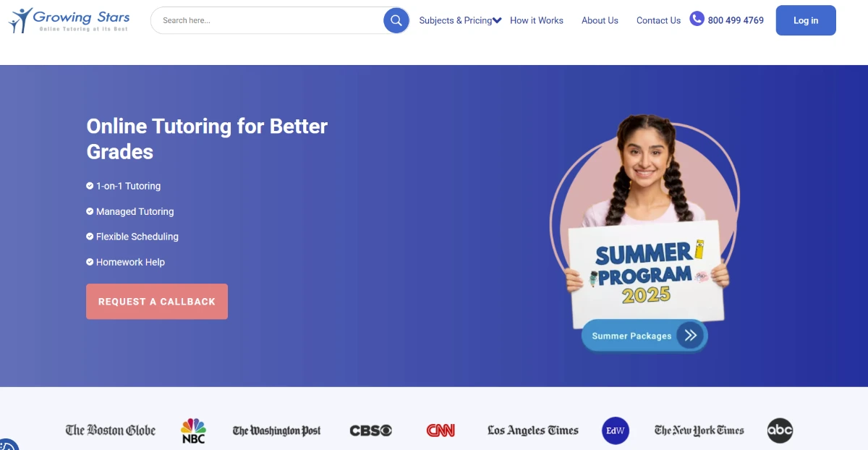Open the Contact Us link
This screenshot has width=868, height=450.
[x=658, y=20]
